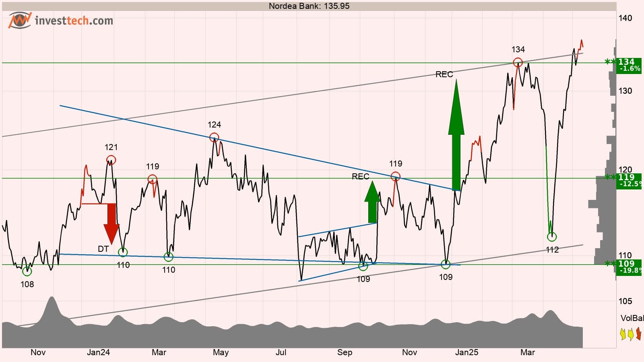Click the large green buy arrow
The height and width of the screenshot is (362, 644).
[456, 135]
